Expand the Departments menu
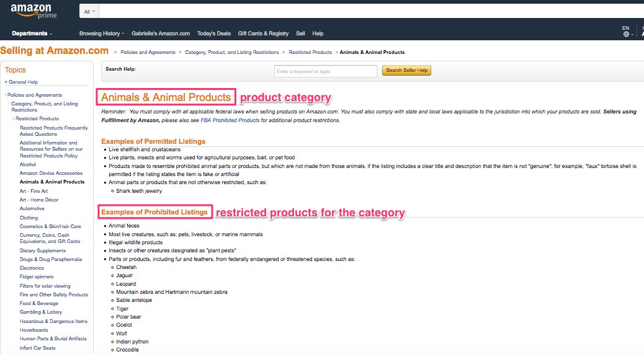The height and width of the screenshot is (354, 644). pos(32,33)
